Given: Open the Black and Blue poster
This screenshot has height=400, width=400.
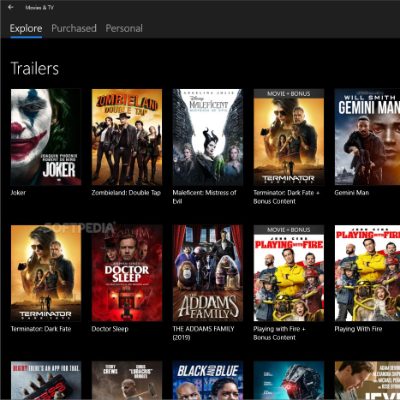Looking at the screenshot, I should [208, 380].
